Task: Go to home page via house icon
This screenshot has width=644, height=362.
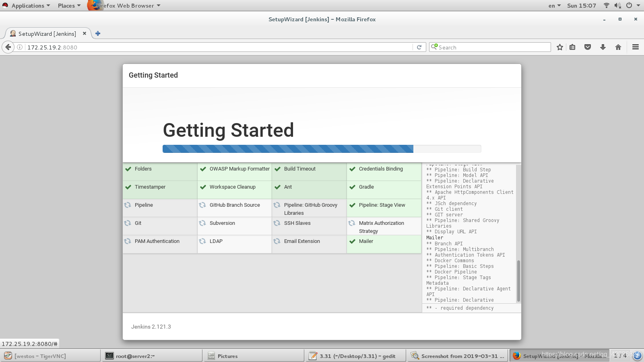Action: (618, 47)
